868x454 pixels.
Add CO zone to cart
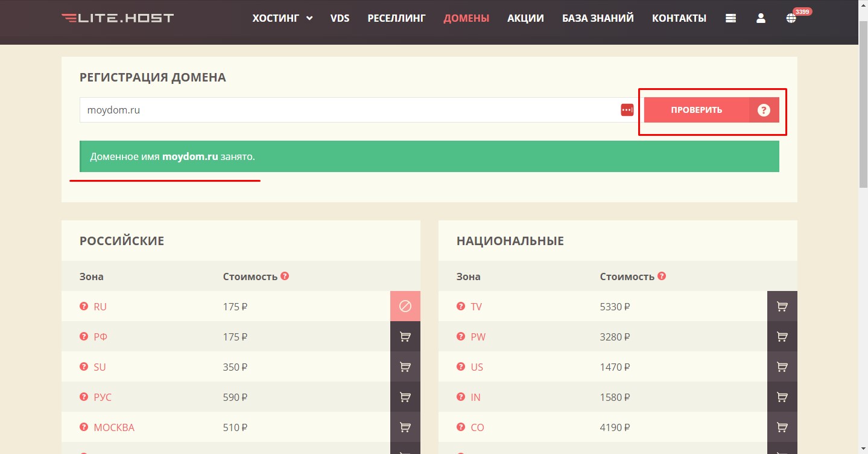point(782,427)
